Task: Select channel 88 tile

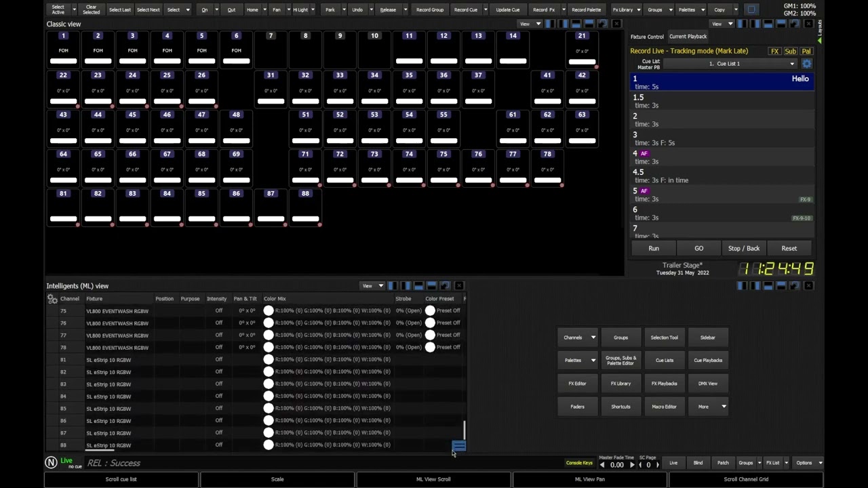Action: pyautogui.click(x=305, y=208)
